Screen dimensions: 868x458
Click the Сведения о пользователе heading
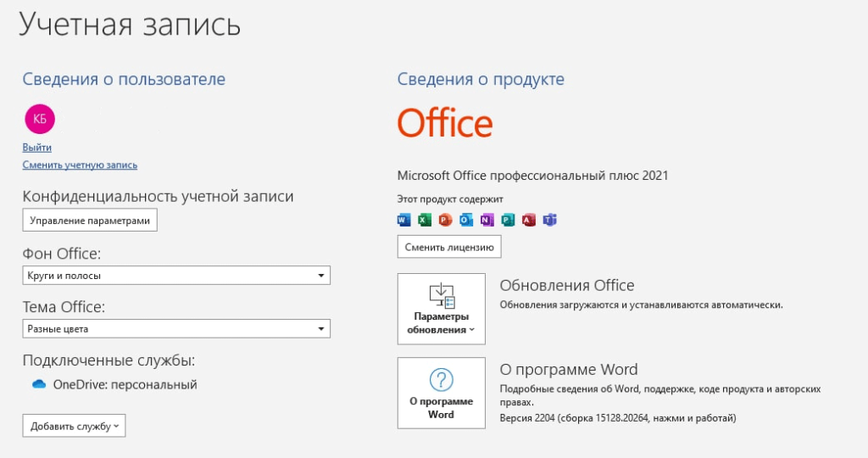pos(124,79)
